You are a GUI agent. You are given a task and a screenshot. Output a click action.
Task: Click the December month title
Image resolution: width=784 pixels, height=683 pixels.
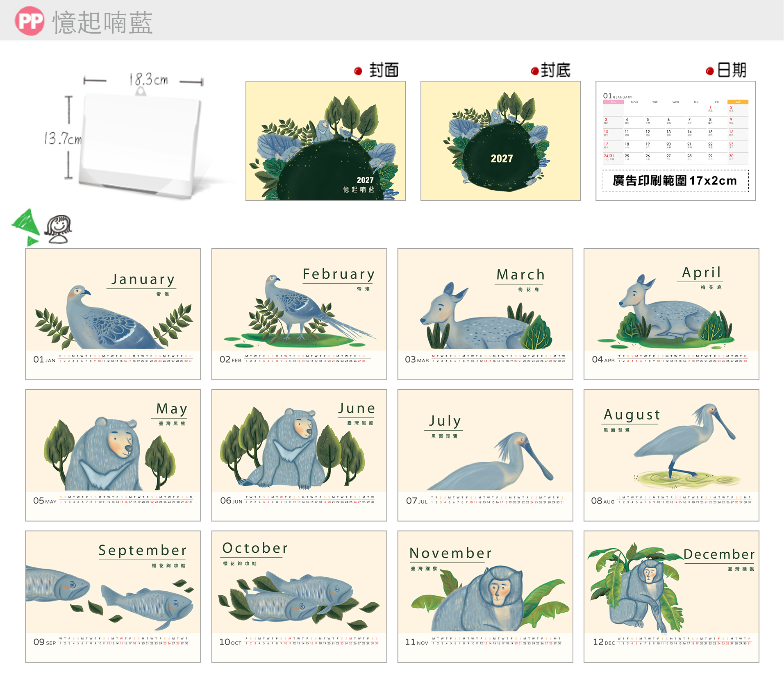tap(719, 554)
